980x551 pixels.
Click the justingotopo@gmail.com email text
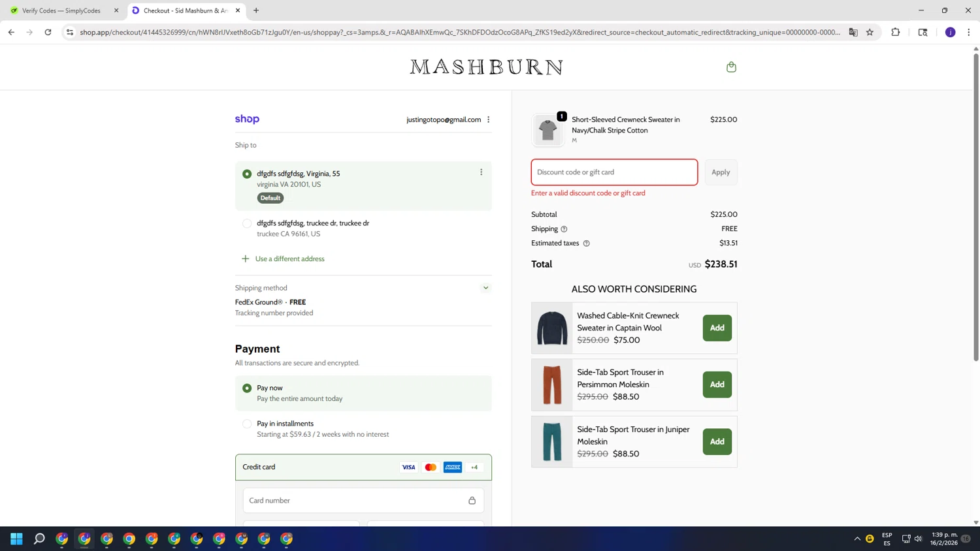pos(444,119)
